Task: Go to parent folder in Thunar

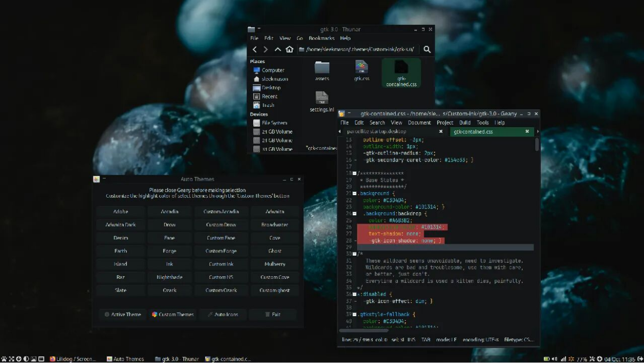Action: (278, 50)
